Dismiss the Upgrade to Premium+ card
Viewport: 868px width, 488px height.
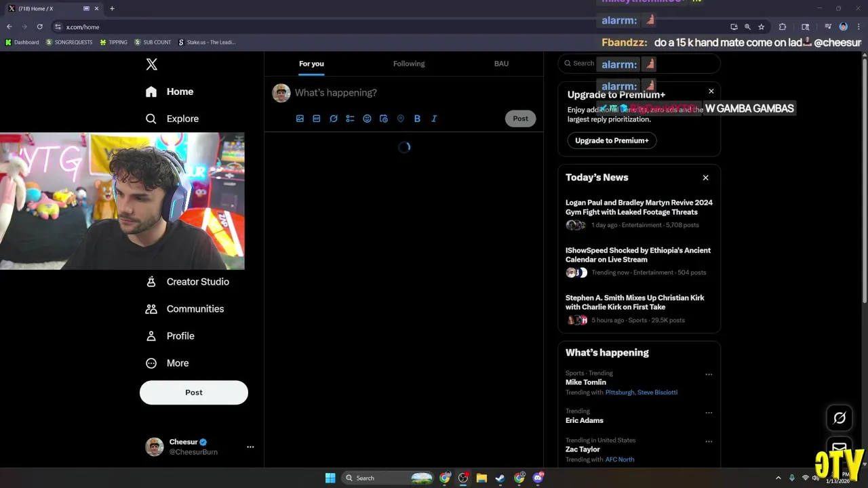[x=711, y=91]
